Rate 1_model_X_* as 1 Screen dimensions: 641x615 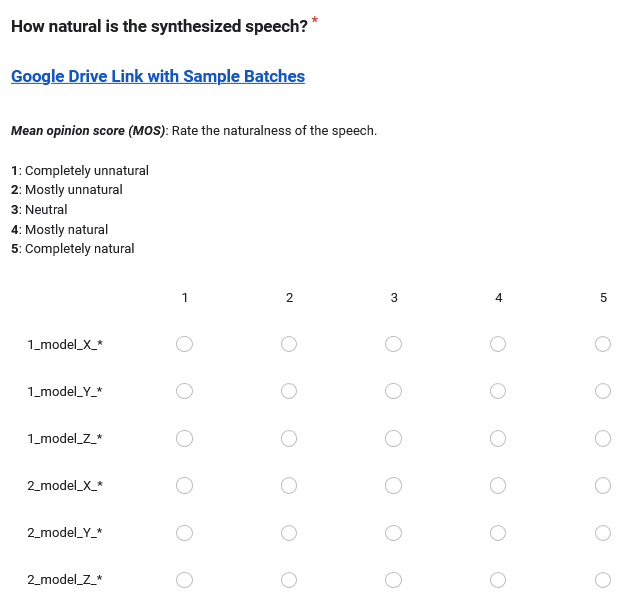[184, 344]
